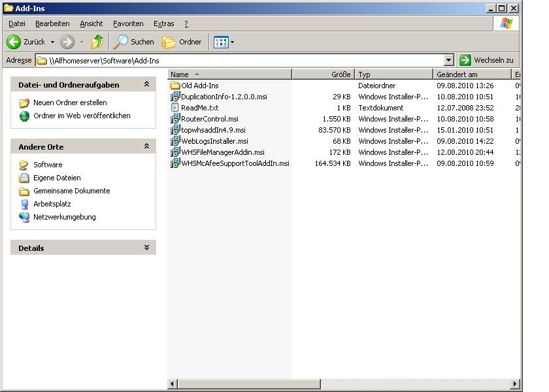
Task: Open the Datei menu
Action: click(17, 24)
